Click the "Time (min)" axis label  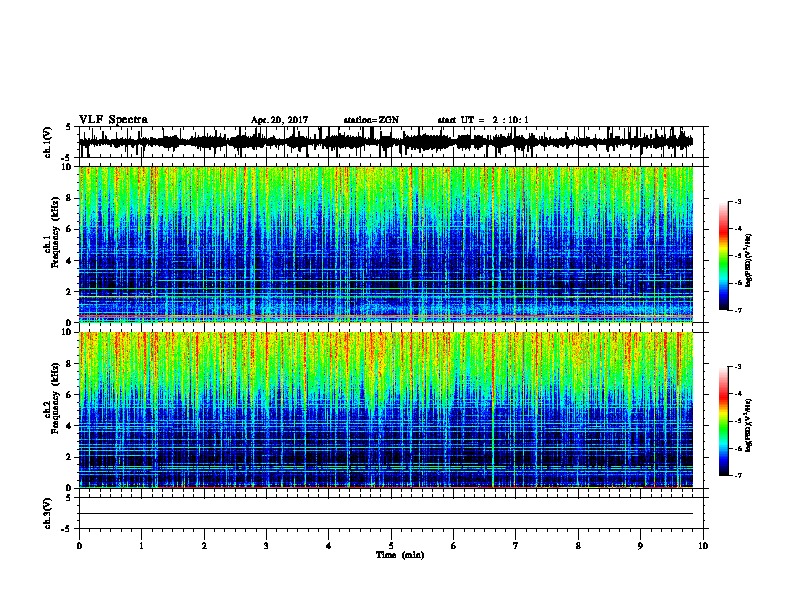pyautogui.click(x=400, y=555)
